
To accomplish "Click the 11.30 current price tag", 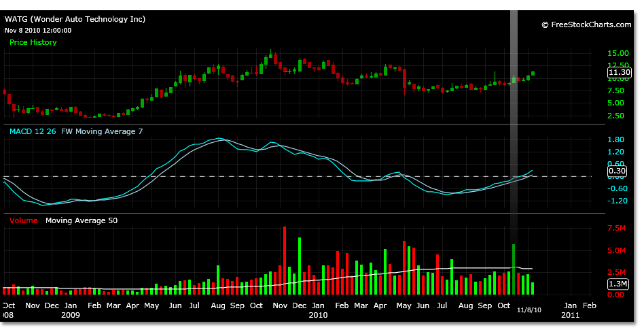I will 620,72.
